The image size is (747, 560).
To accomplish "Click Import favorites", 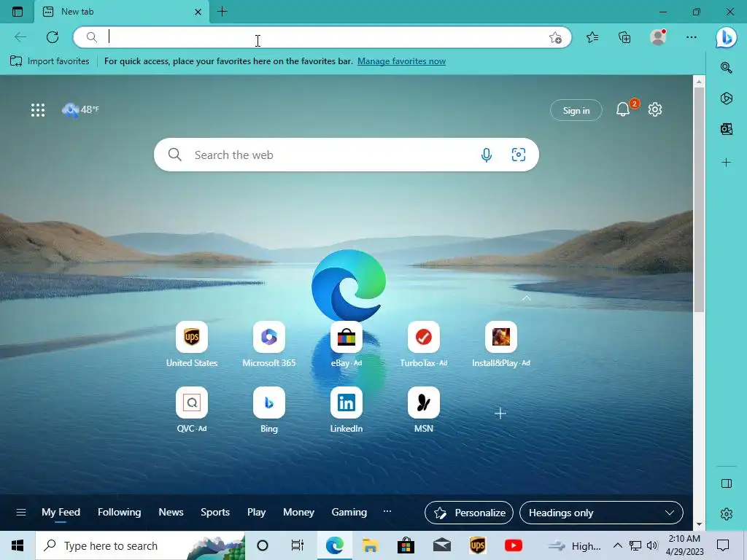I will pyautogui.click(x=50, y=61).
